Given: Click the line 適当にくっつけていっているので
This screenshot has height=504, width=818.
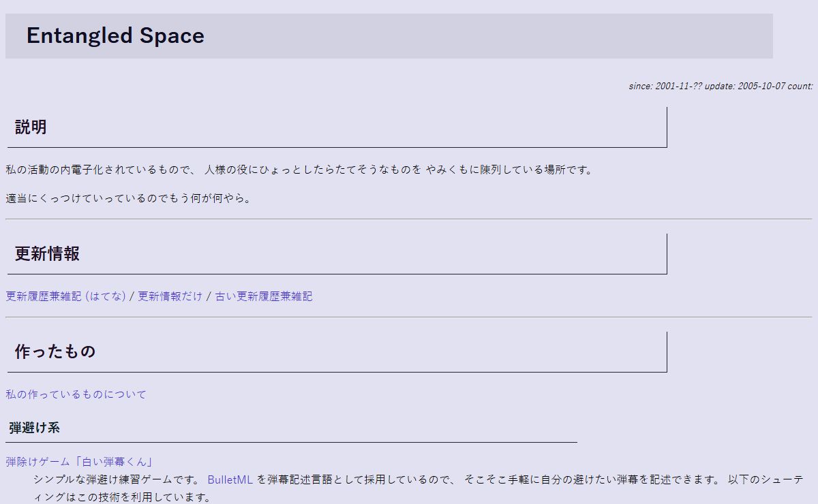Looking at the screenshot, I should [129, 199].
